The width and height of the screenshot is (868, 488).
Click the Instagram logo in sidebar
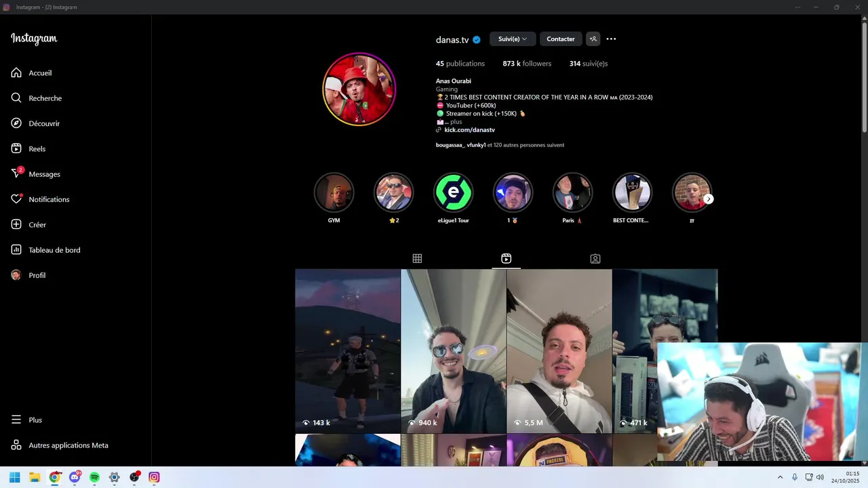coord(34,39)
